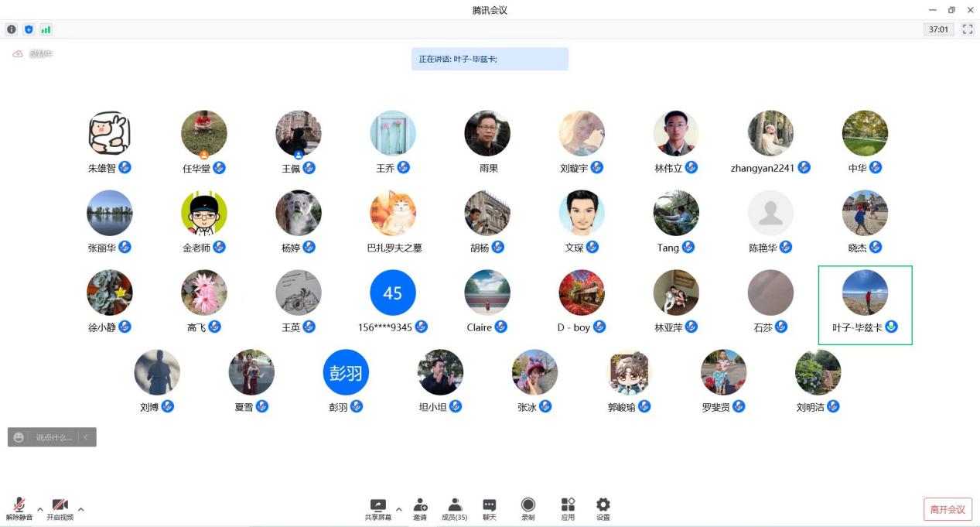The image size is (980, 527).
Task: Expand audio options arrow beside 解除静音
Action: 40,509
